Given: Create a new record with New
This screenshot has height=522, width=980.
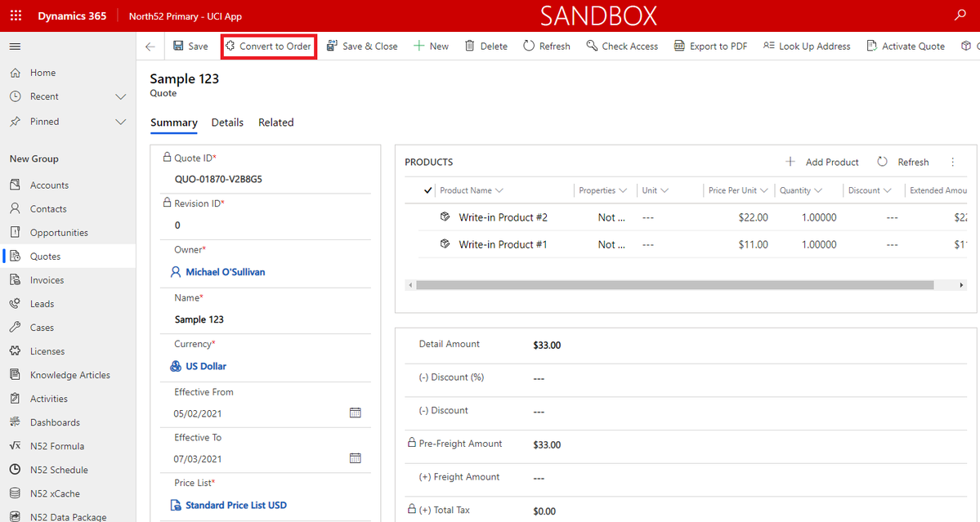Looking at the screenshot, I should (x=432, y=47).
